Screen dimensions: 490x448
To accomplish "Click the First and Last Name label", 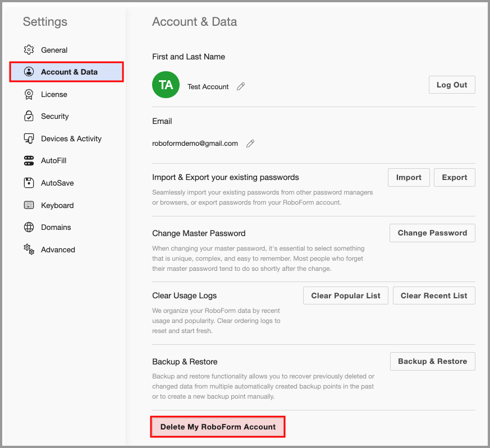I will pyautogui.click(x=189, y=57).
